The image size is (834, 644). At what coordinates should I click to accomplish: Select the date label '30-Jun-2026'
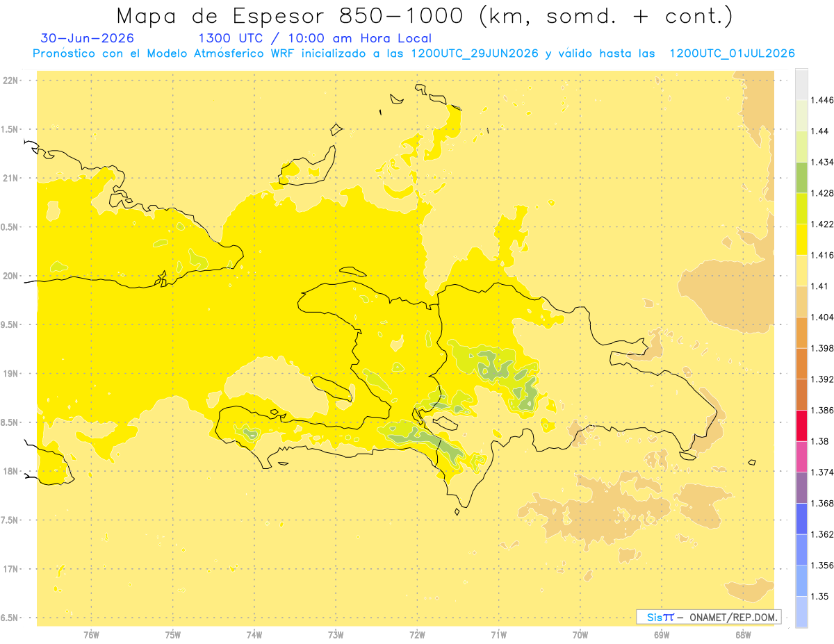(x=88, y=39)
